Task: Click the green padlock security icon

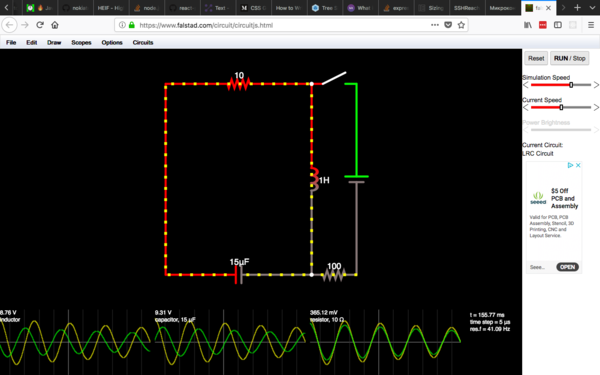Action: pyautogui.click(x=132, y=25)
